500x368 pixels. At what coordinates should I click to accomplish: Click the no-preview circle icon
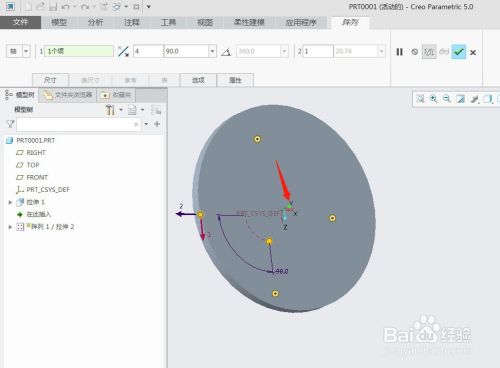pyautogui.click(x=414, y=52)
